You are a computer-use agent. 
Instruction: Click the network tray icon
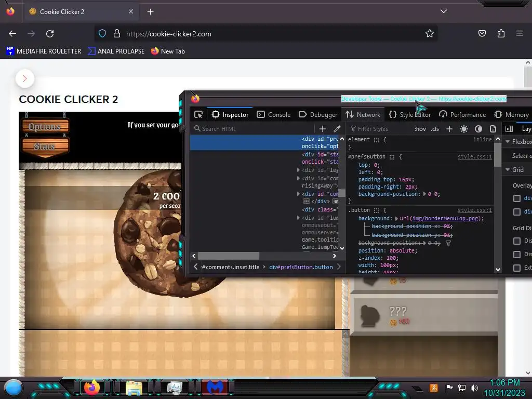click(462, 388)
